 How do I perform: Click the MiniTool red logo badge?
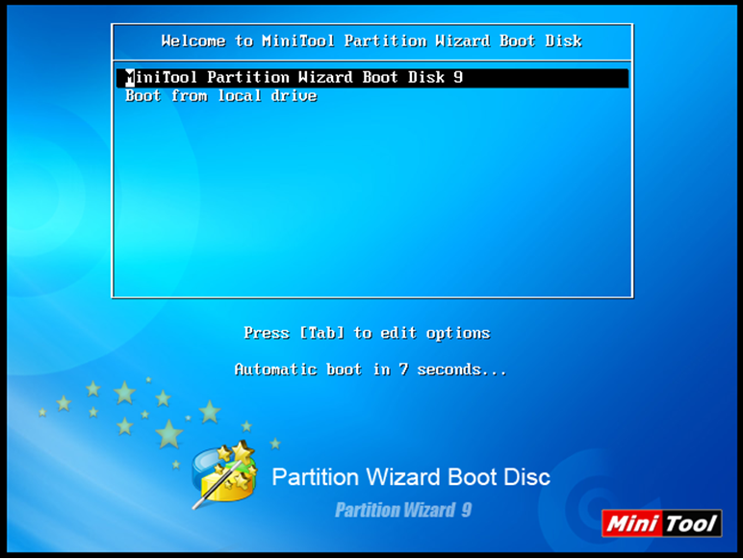(661, 523)
